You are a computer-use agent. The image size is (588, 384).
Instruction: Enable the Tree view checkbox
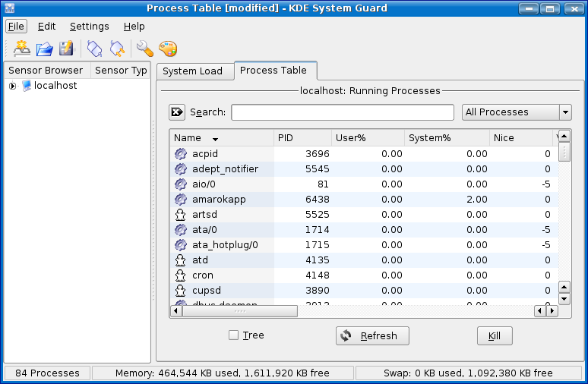click(234, 335)
